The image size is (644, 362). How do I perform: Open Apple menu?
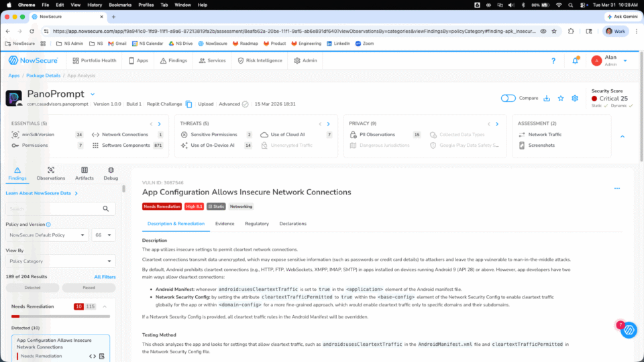(x=9, y=5)
